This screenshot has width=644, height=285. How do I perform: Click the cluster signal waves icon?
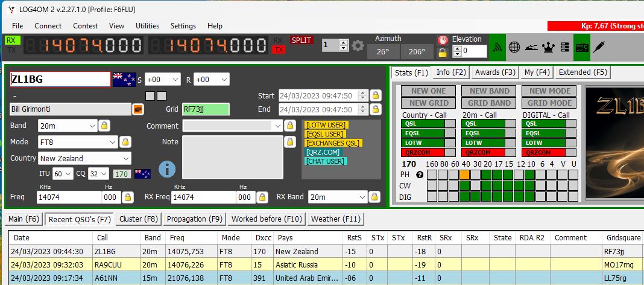click(497, 47)
